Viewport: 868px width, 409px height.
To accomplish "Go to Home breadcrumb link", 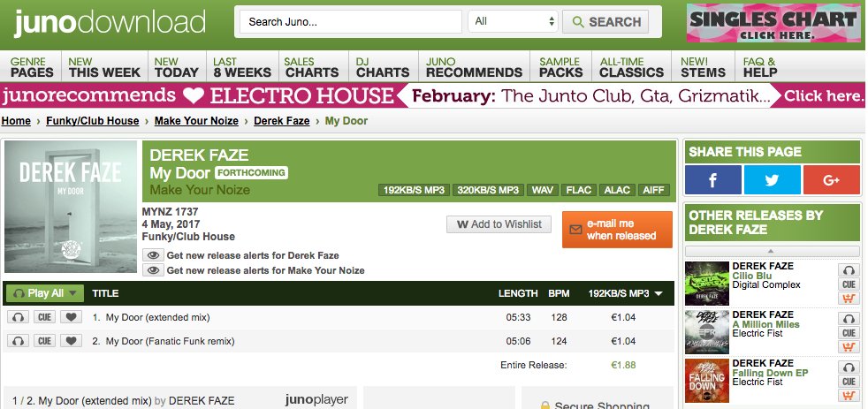I will tap(16, 121).
